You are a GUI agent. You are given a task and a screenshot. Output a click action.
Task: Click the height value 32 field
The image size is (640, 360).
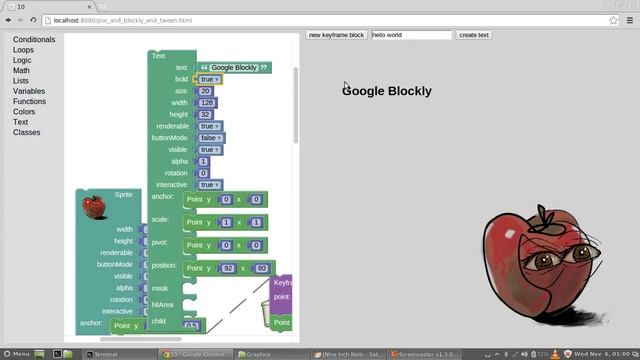pyautogui.click(x=205, y=115)
